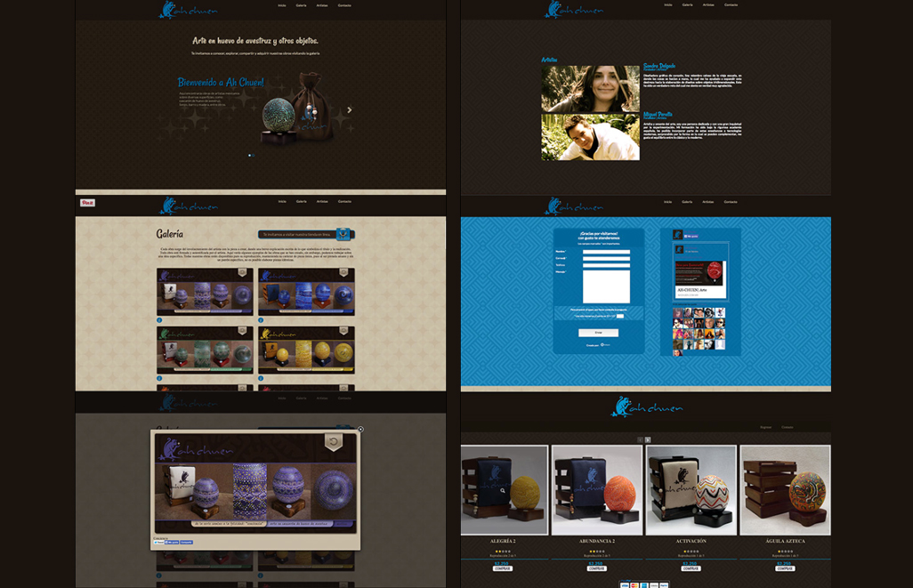Open Miguel Peralta's artist photo
Viewport: 913px width, 588px height.
click(x=590, y=137)
